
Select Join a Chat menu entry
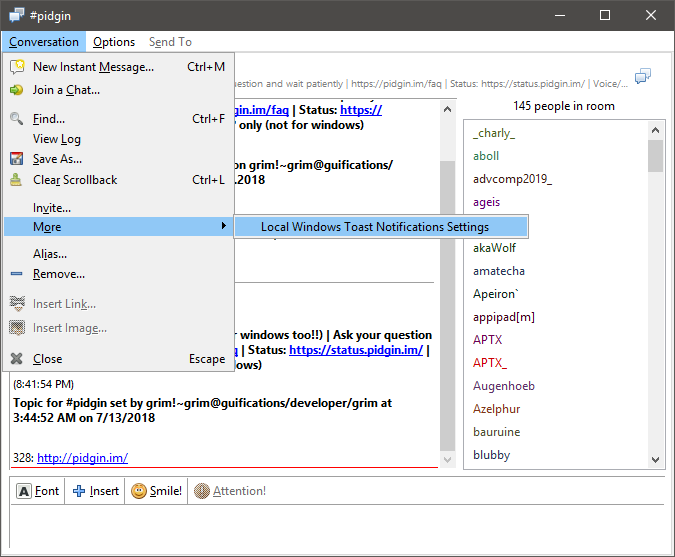tap(119, 90)
